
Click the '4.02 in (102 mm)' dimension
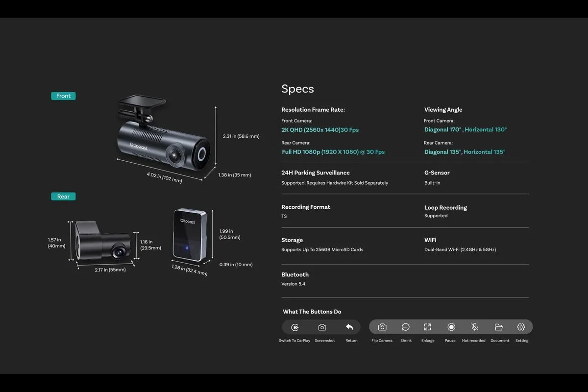[x=164, y=177]
